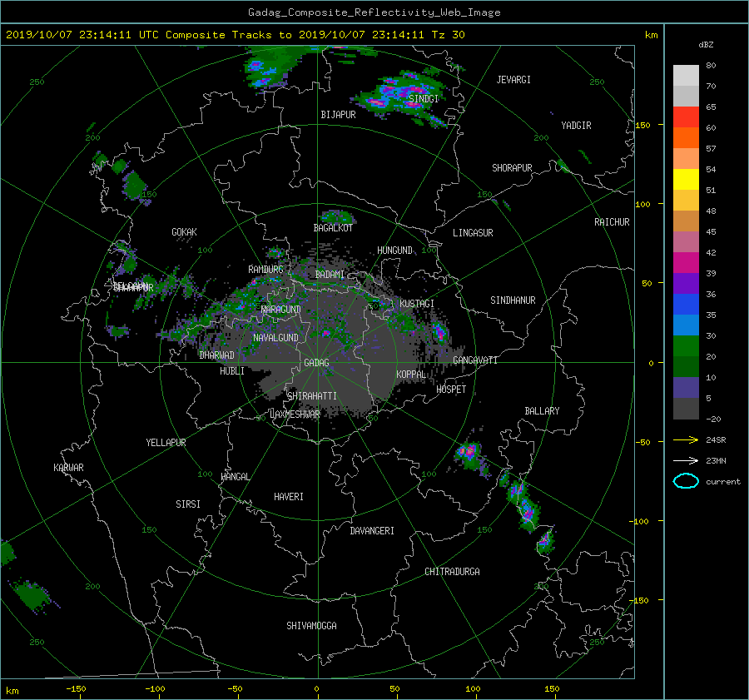Click the bottom axis 100 km tick label
The width and height of the screenshot is (749, 700).
pos(473,689)
